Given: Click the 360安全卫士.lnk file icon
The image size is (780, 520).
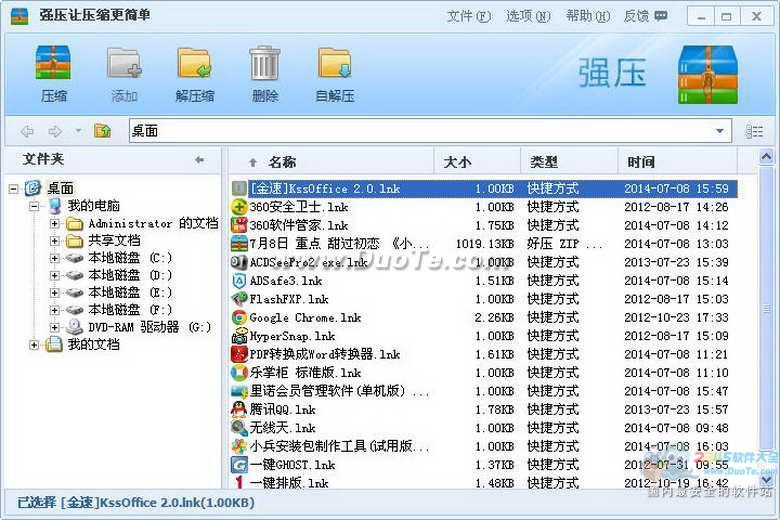Looking at the screenshot, I should coord(239,207).
